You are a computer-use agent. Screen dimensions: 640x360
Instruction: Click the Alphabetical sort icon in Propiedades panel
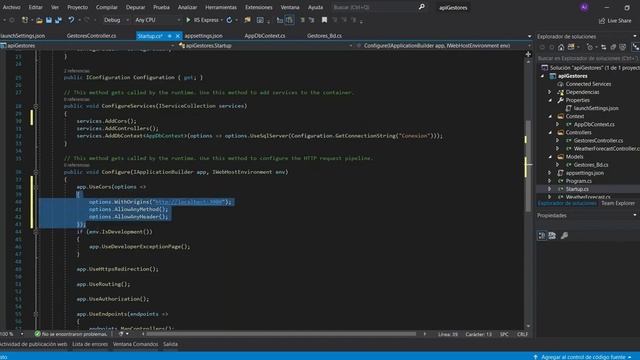click(x=552, y=236)
